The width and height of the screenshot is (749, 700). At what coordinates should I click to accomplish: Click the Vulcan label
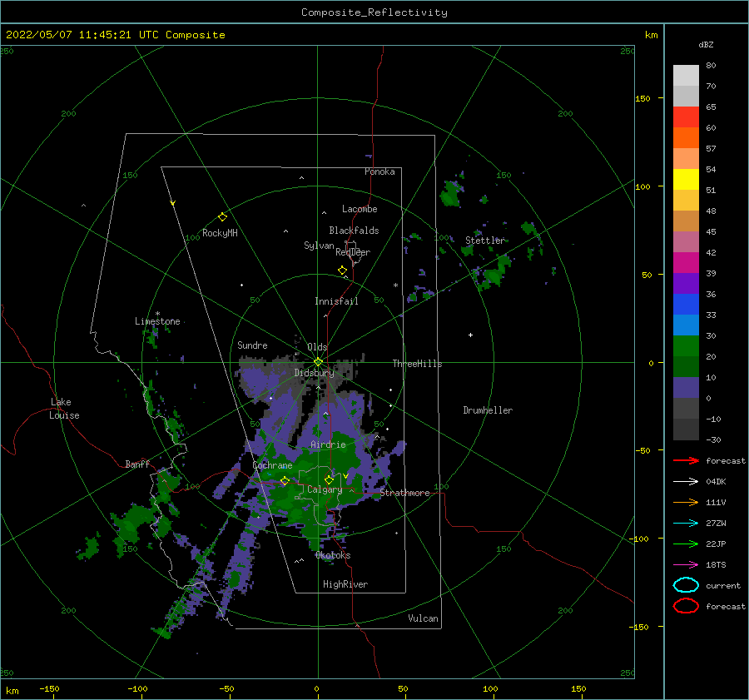(x=424, y=618)
